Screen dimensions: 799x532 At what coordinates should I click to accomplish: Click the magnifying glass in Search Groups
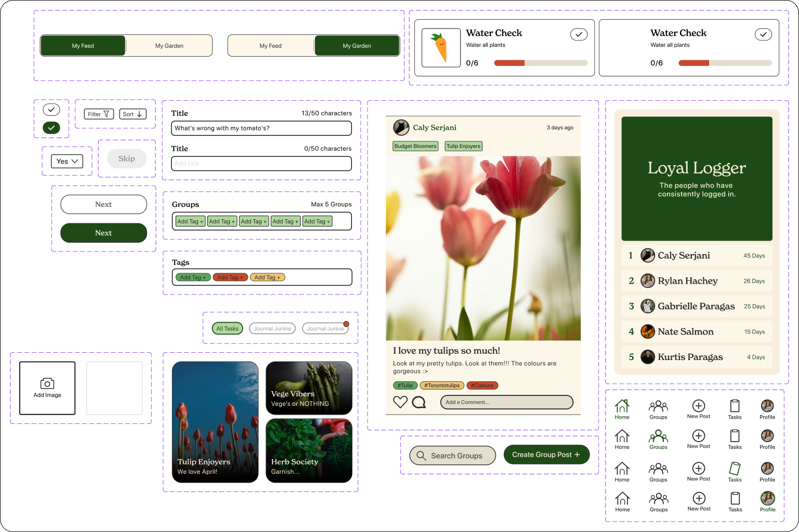tap(421, 456)
